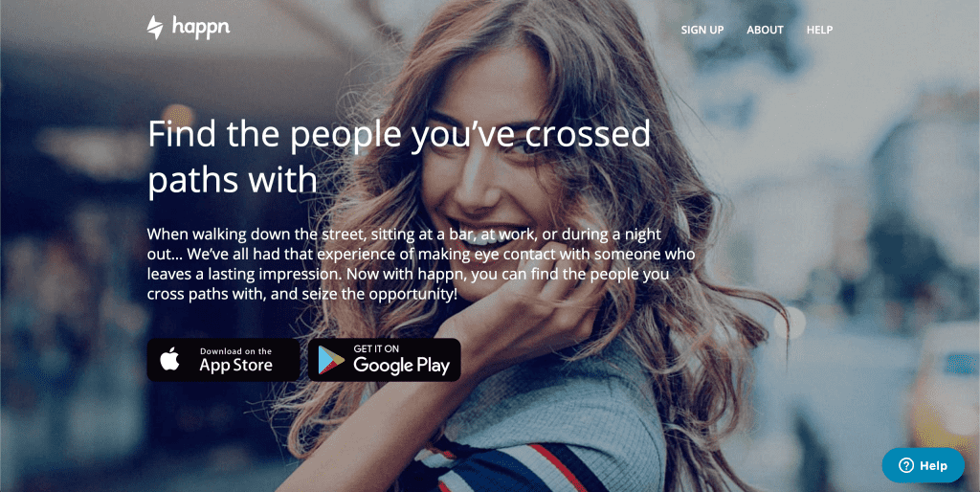Click the paragraph starting "When walking down the street"
This screenshot has width=980, height=492.
click(421, 264)
